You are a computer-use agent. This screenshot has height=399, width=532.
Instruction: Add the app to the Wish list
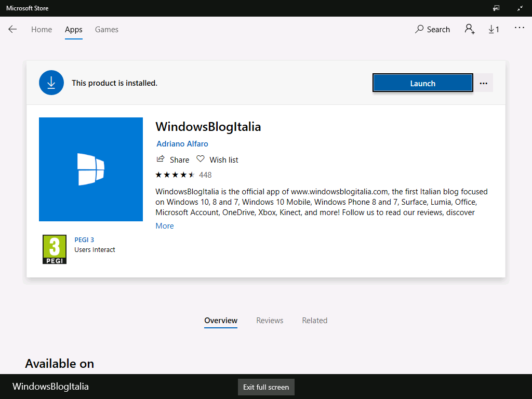tap(218, 159)
